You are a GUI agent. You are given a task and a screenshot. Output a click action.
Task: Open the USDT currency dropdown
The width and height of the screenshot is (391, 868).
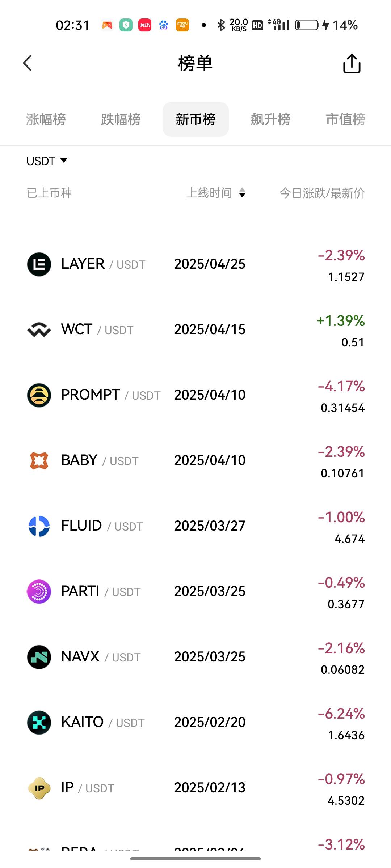coord(47,161)
